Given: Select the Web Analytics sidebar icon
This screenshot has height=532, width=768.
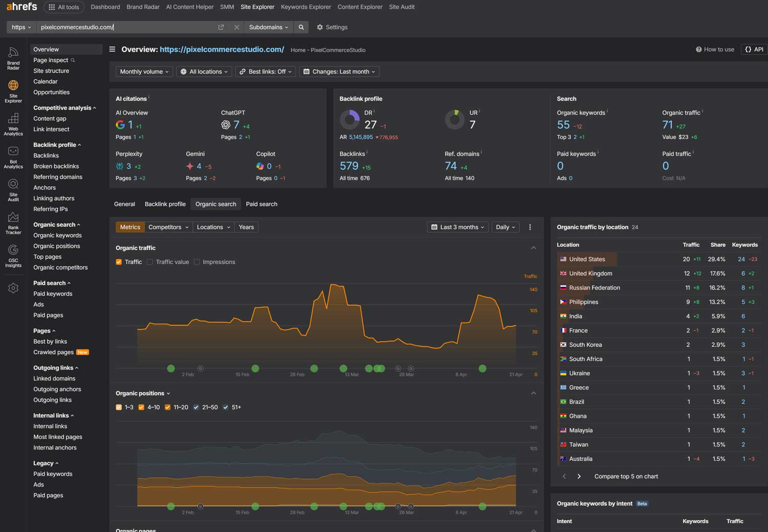Looking at the screenshot, I should 13,123.
